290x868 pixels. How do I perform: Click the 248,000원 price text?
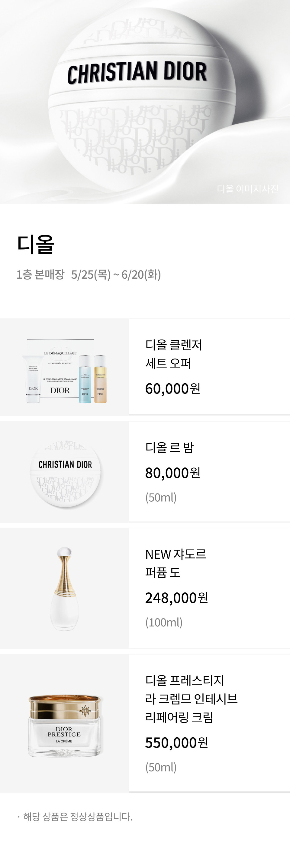(x=177, y=598)
